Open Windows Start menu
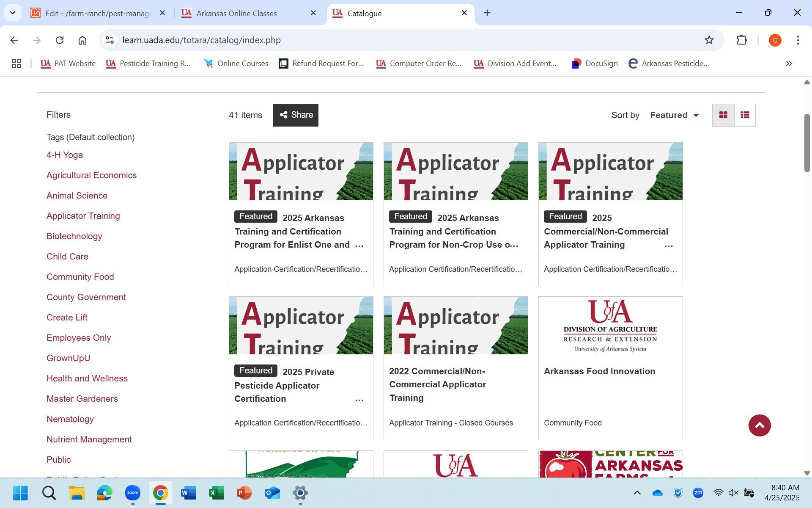 click(20, 493)
